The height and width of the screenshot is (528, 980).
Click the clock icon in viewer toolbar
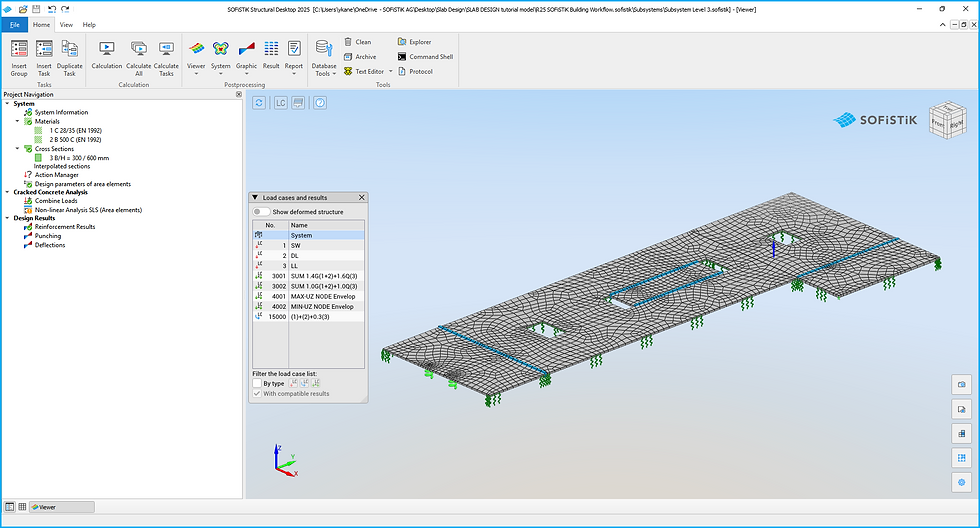point(320,103)
